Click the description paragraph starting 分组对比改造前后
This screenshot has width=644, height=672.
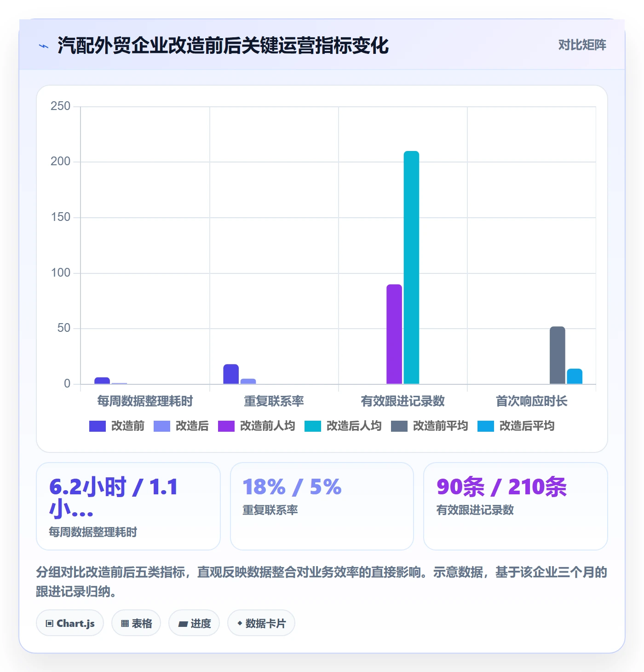click(x=322, y=582)
